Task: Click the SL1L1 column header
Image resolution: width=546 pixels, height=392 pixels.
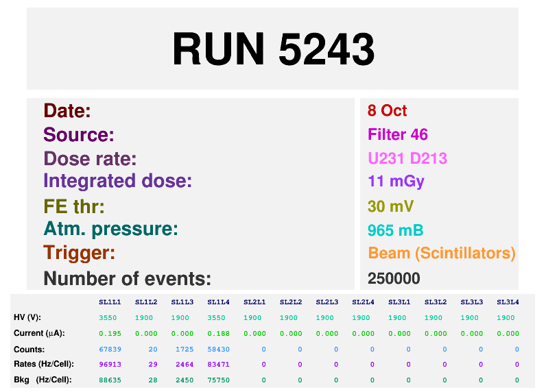Action: point(110,302)
